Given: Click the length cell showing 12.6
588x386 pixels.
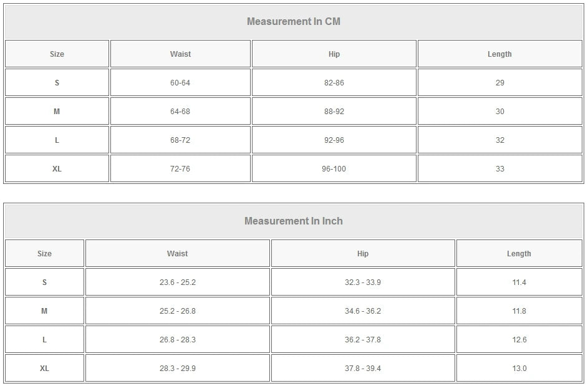Looking at the screenshot, I should tap(519, 340).
